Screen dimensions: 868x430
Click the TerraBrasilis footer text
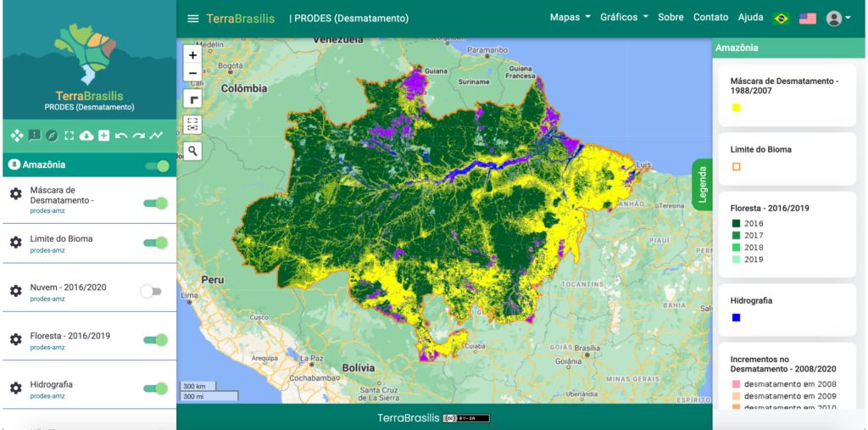(x=409, y=418)
